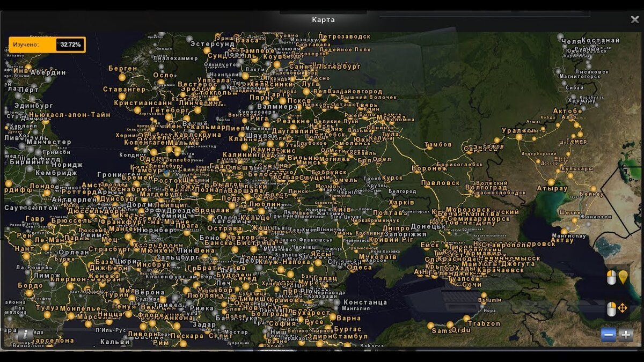The height and width of the screenshot is (362, 644).
Task: Select the city label 'Атырау'
Action: pyautogui.click(x=552, y=189)
